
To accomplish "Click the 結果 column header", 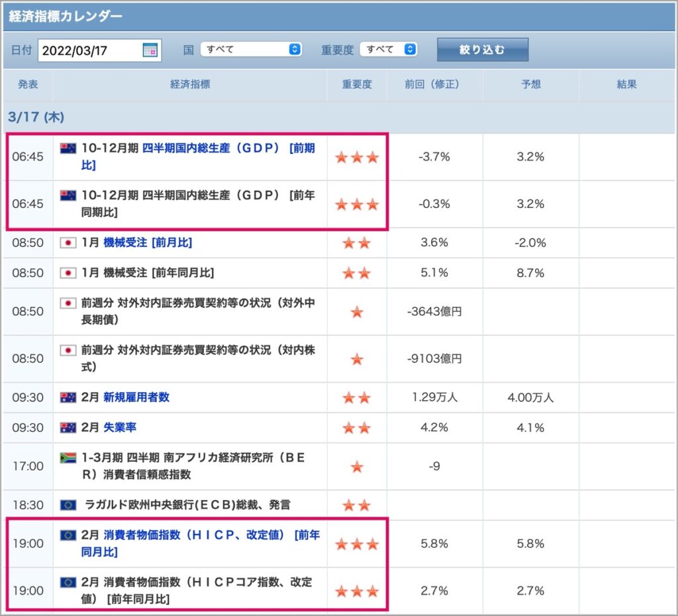I will coord(626,84).
